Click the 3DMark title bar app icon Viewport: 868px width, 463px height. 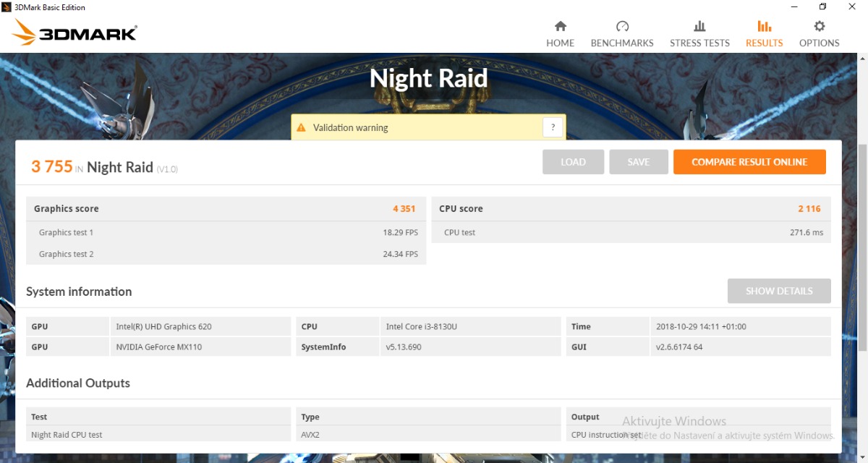pos(7,7)
